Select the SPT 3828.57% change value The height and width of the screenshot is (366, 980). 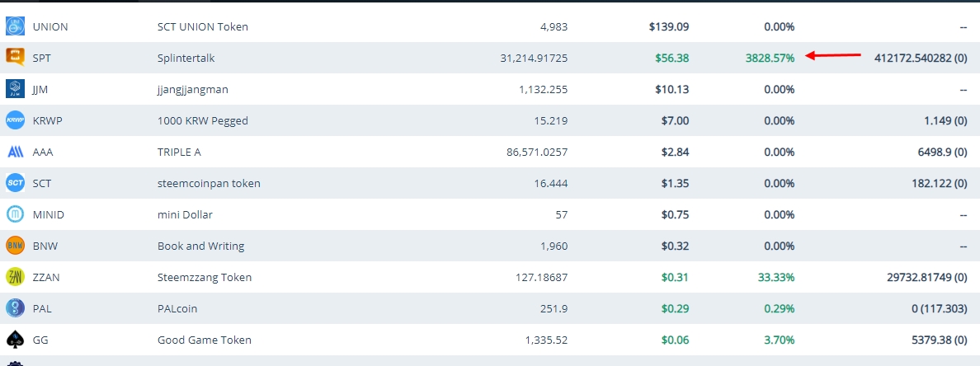click(x=770, y=58)
